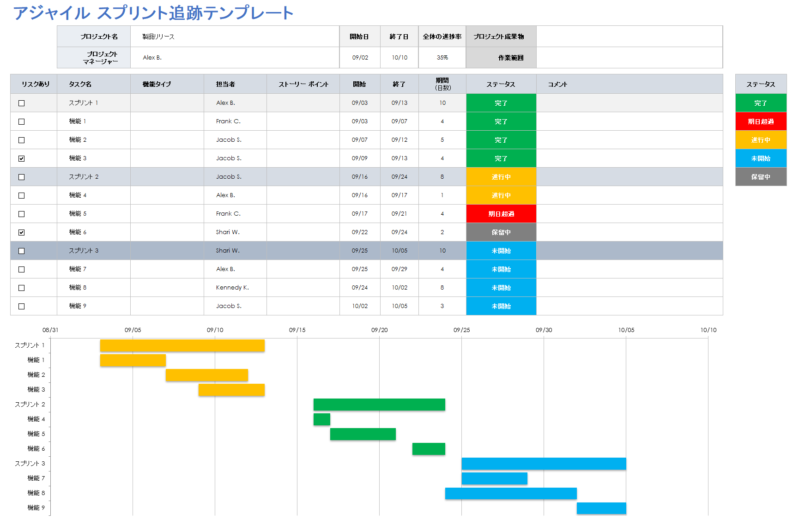Select assignee Kennedy K. for 機能 8
This screenshot has width=793, height=532.
235,288
